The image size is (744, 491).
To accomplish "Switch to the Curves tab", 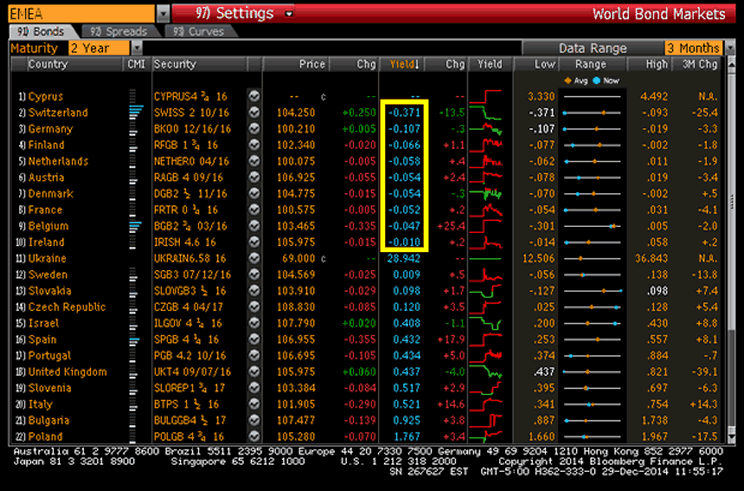I will [199, 32].
